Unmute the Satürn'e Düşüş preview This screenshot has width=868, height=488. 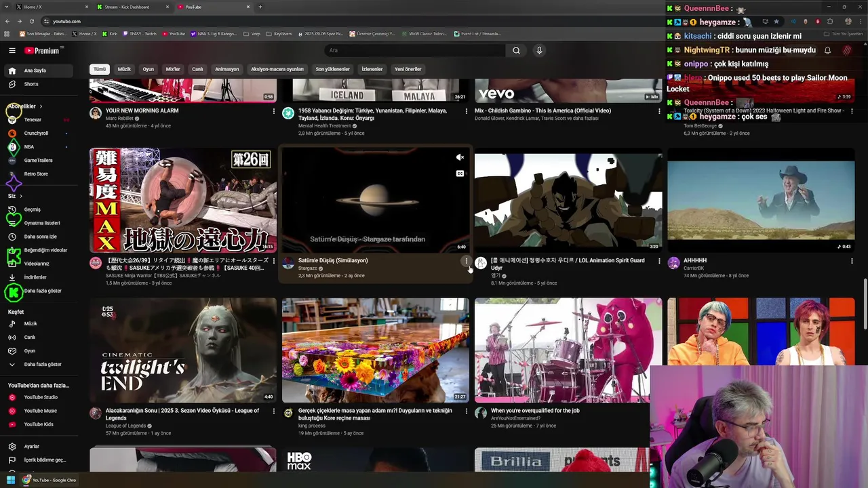[x=460, y=157]
